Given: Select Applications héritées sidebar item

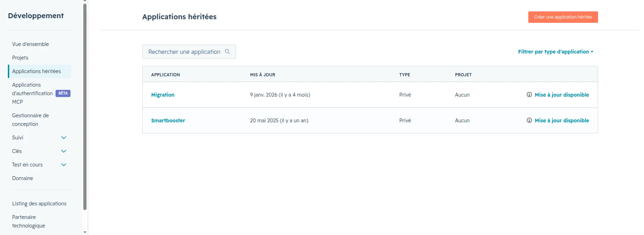Looking at the screenshot, I should pyautogui.click(x=40, y=71).
